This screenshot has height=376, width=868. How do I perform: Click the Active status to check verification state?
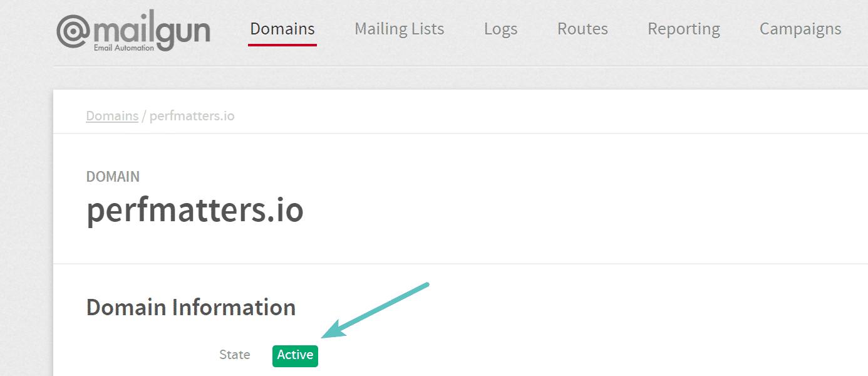[x=295, y=355]
